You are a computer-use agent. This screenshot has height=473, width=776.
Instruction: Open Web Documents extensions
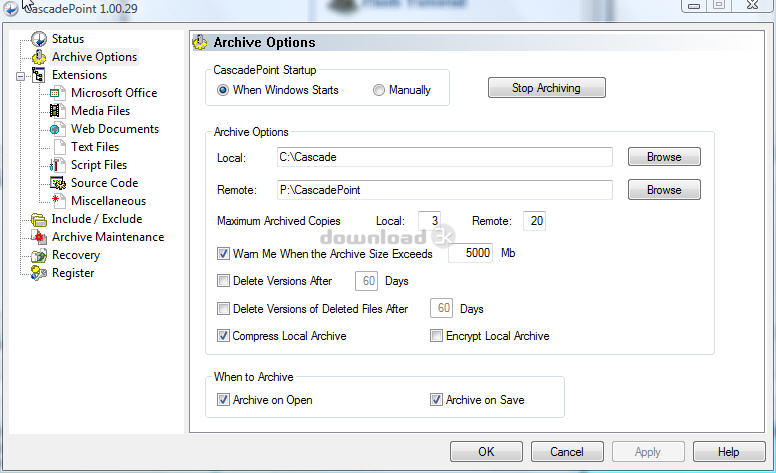pos(115,129)
